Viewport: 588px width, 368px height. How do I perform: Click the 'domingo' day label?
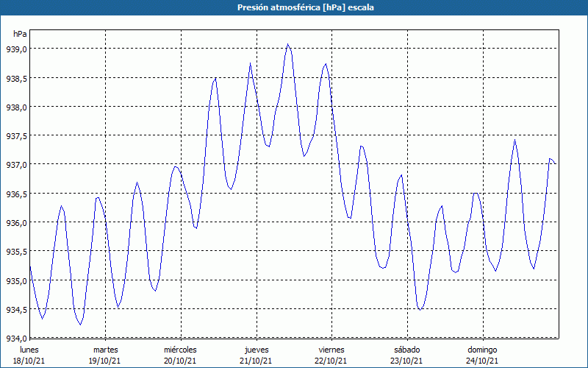point(482,350)
